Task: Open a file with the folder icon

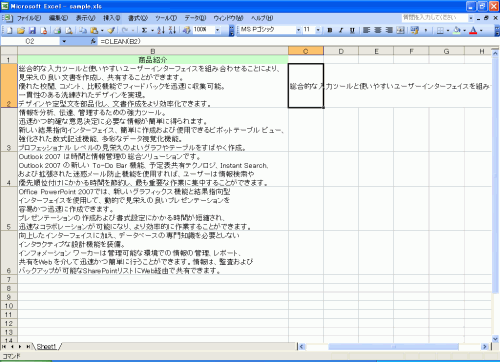Action: coord(21,30)
